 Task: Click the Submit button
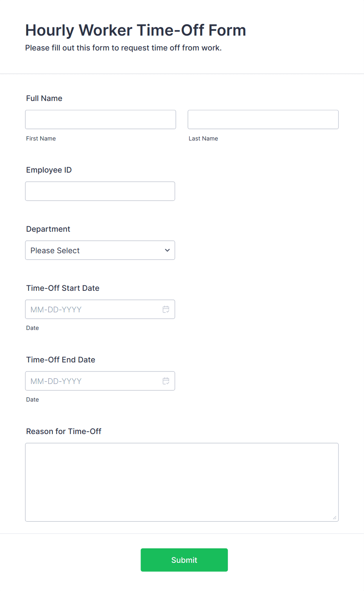(184, 560)
